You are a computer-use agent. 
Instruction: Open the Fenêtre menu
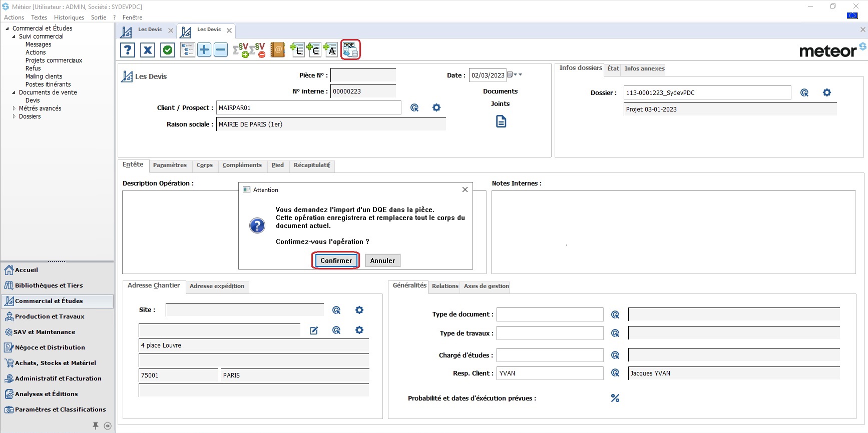pyautogui.click(x=132, y=17)
